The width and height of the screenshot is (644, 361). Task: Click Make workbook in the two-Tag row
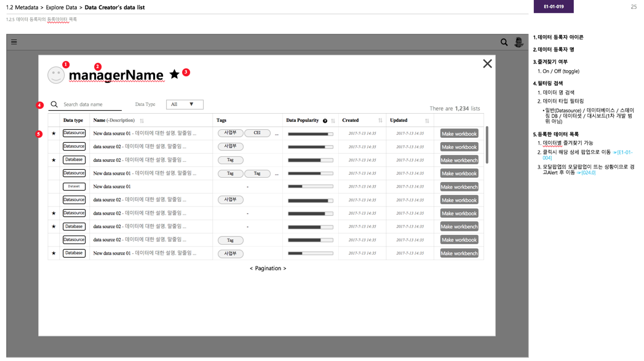459,173
